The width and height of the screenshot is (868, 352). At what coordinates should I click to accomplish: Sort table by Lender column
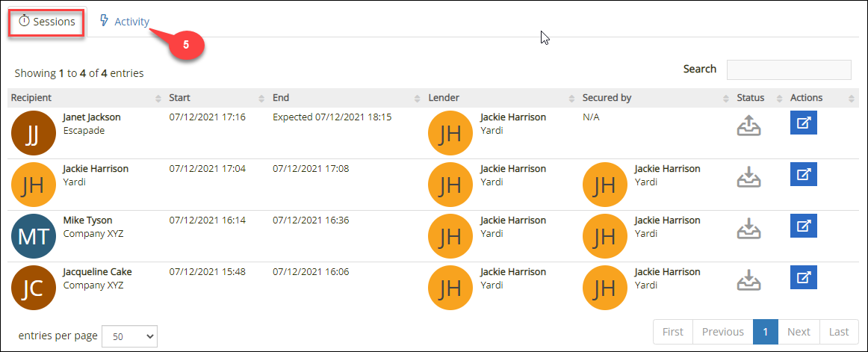click(x=444, y=98)
